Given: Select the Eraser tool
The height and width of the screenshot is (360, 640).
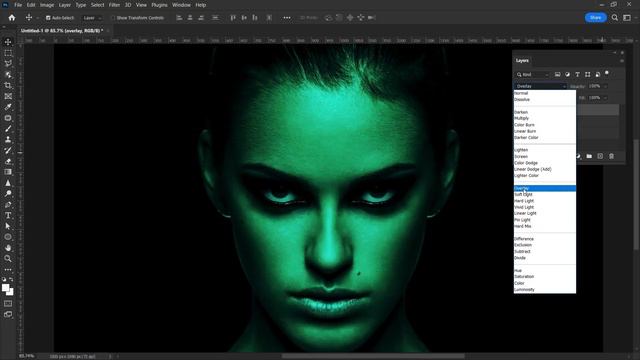Looking at the screenshot, I should (x=8, y=161).
